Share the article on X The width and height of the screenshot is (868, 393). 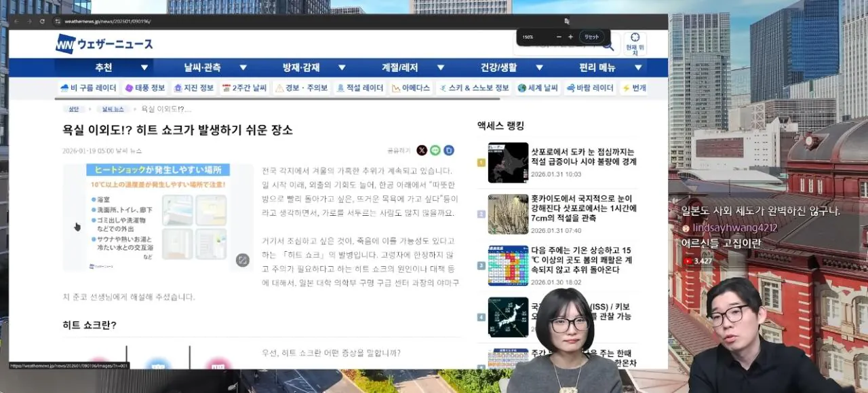click(422, 151)
